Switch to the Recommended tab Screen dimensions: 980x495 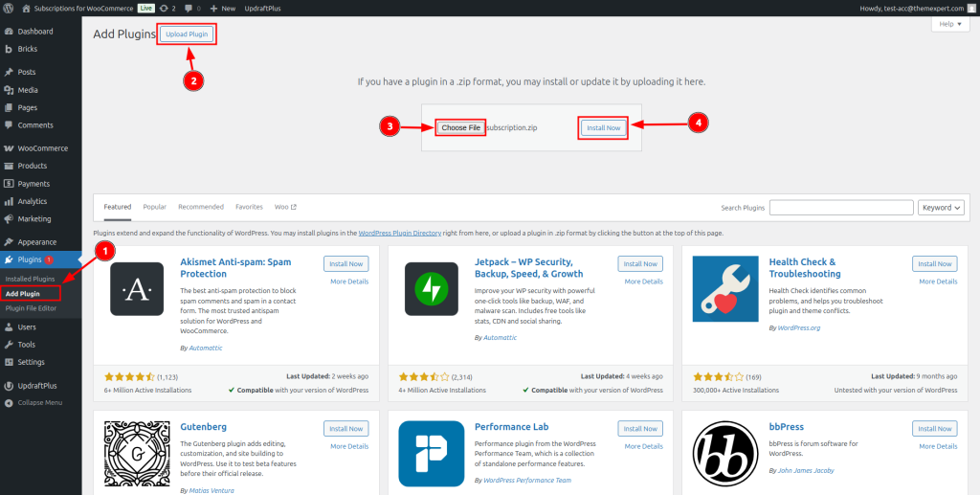(201, 207)
